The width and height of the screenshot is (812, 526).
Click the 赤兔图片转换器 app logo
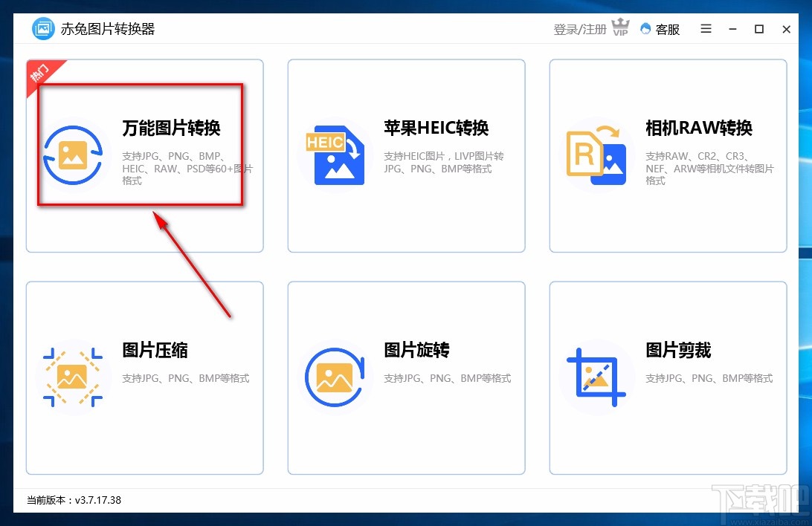[x=43, y=28]
